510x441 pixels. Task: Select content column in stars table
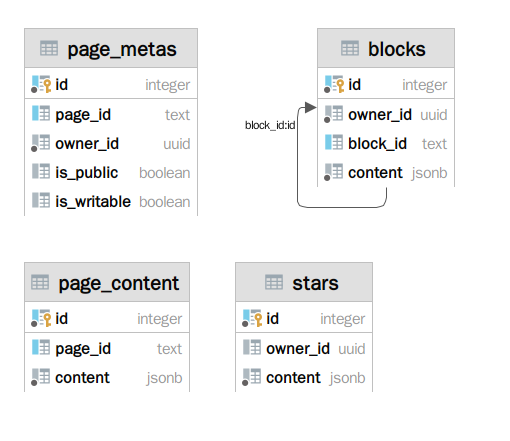(304, 378)
